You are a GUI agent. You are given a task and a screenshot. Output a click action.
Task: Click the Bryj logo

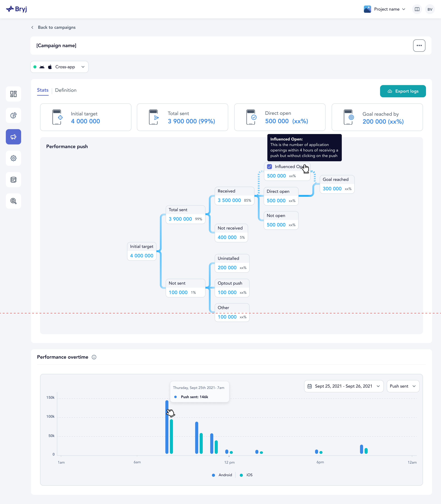click(x=16, y=9)
